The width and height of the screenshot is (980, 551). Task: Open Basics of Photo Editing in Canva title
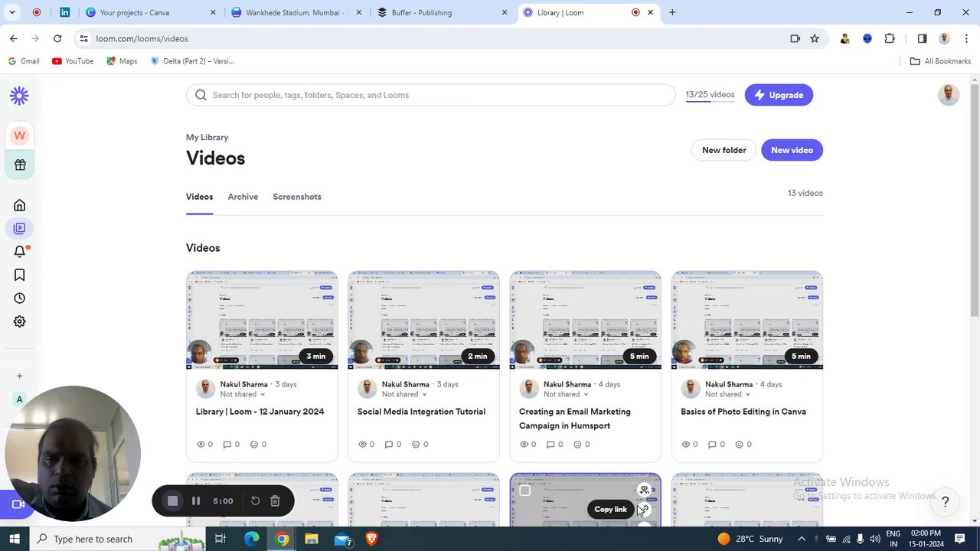pyautogui.click(x=743, y=412)
